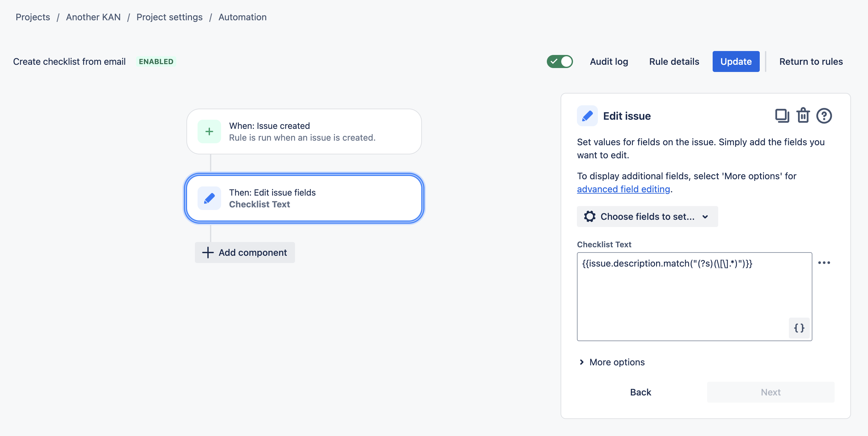
Task: Click the Audit log menu item
Action: 609,61
